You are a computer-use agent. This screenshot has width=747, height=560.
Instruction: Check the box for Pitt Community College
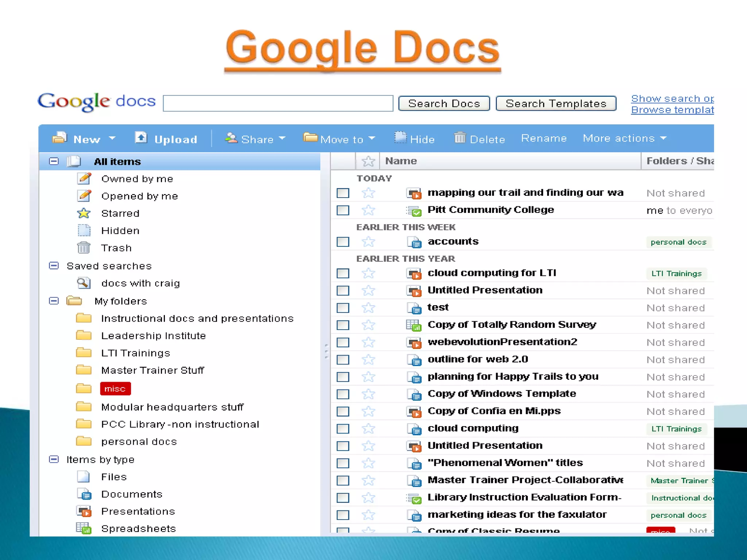pyautogui.click(x=343, y=210)
